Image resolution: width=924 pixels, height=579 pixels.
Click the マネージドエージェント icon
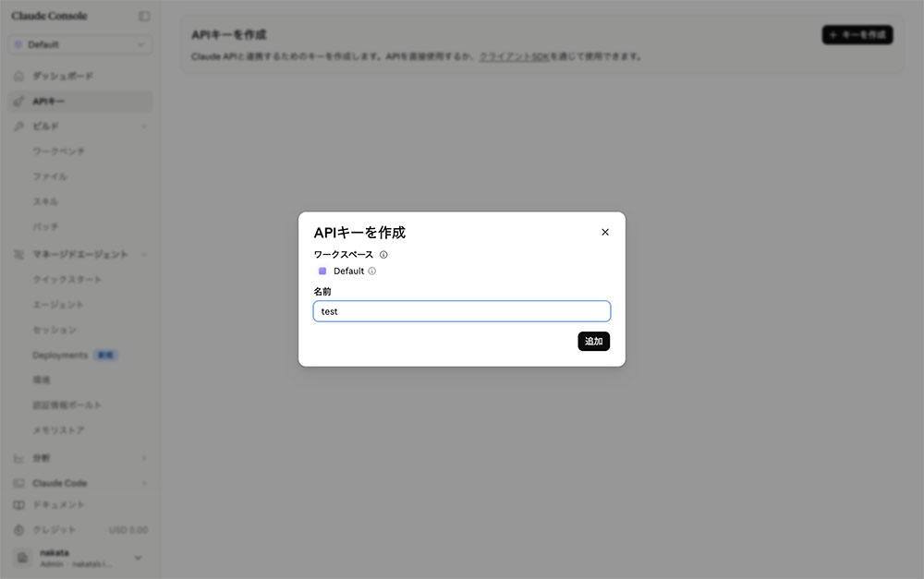pos(18,255)
